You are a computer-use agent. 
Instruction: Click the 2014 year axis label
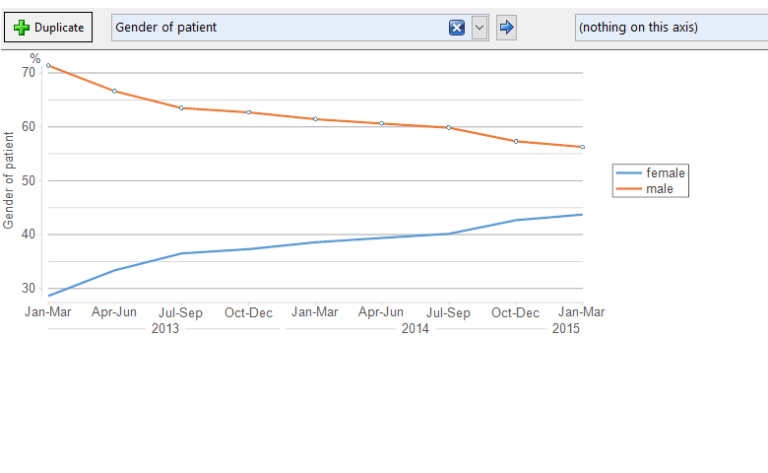[x=415, y=328]
